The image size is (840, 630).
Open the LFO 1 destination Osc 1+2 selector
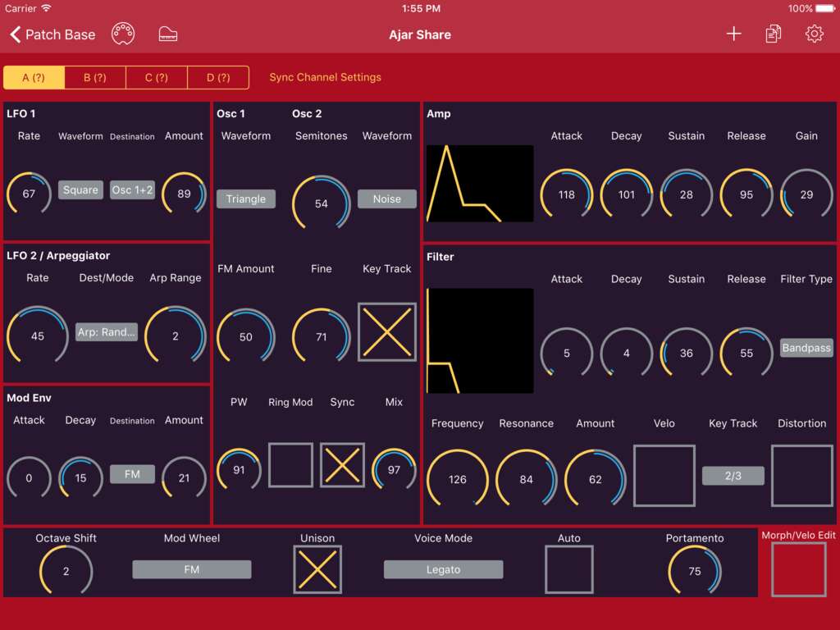pos(132,189)
